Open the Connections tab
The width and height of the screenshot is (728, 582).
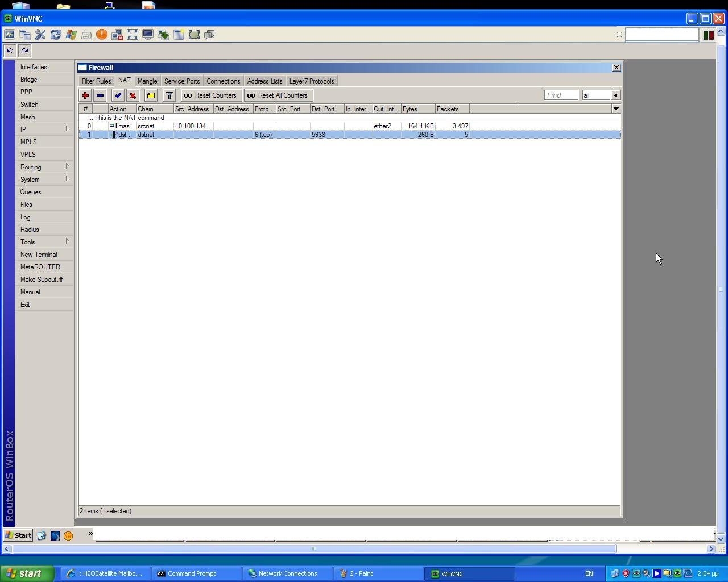[x=223, y=81]
